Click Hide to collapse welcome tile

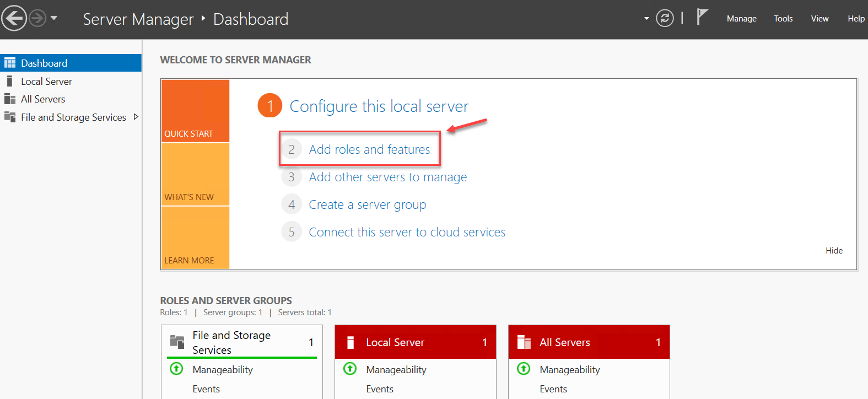click(x=834, y=251)
